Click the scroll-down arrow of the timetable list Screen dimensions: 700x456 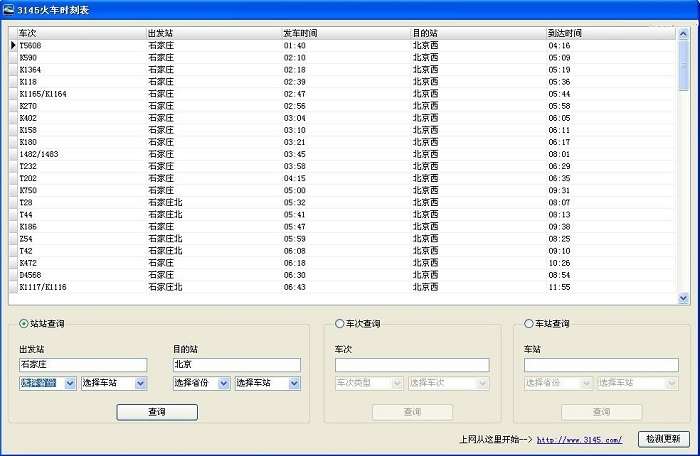coord(684,298)
